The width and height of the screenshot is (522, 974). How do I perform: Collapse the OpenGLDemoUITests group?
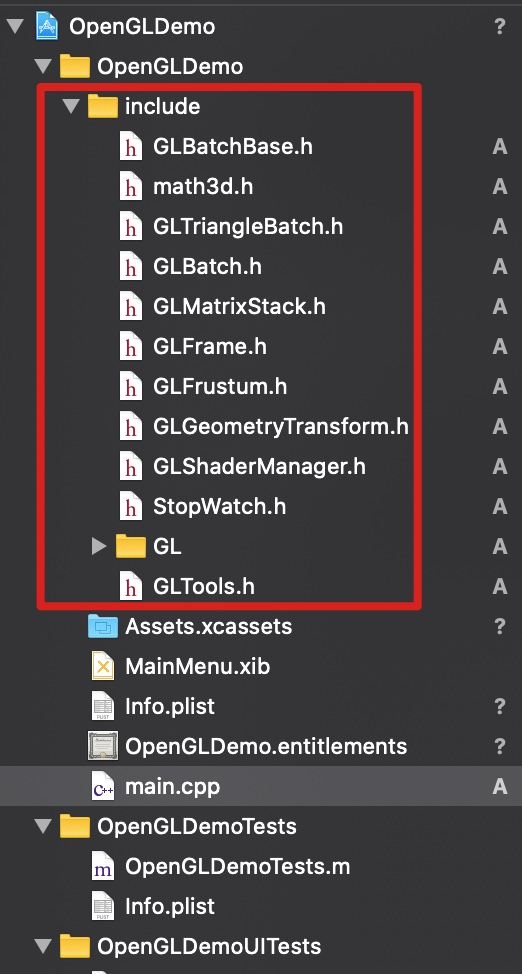[44, 946]
